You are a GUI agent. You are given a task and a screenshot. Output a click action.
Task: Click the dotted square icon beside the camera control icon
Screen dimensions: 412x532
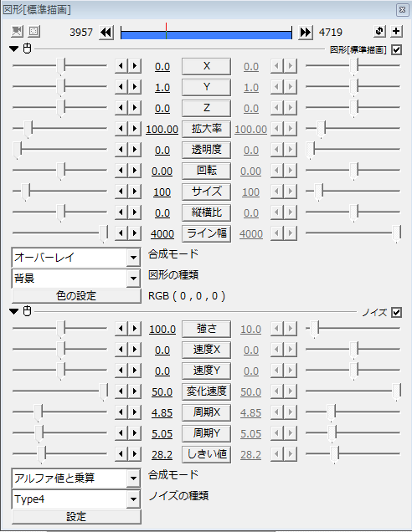click(33, 32)
